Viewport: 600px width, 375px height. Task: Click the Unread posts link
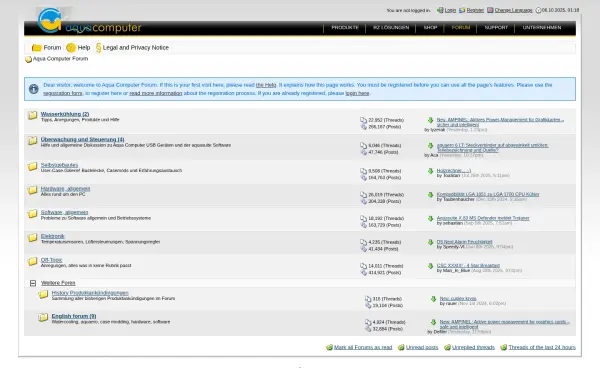pos(422,347)
